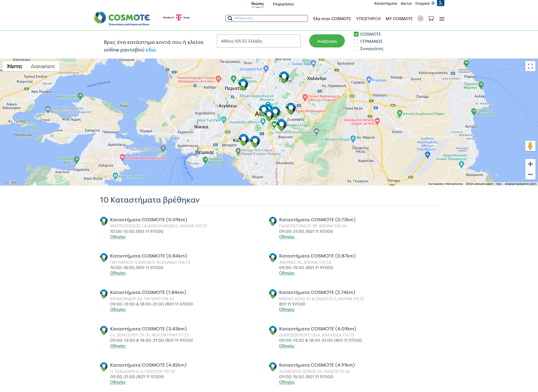Screen dimensions: 538x392
Task: Open the map Όροι terms link
Action: tap(499, 184)
